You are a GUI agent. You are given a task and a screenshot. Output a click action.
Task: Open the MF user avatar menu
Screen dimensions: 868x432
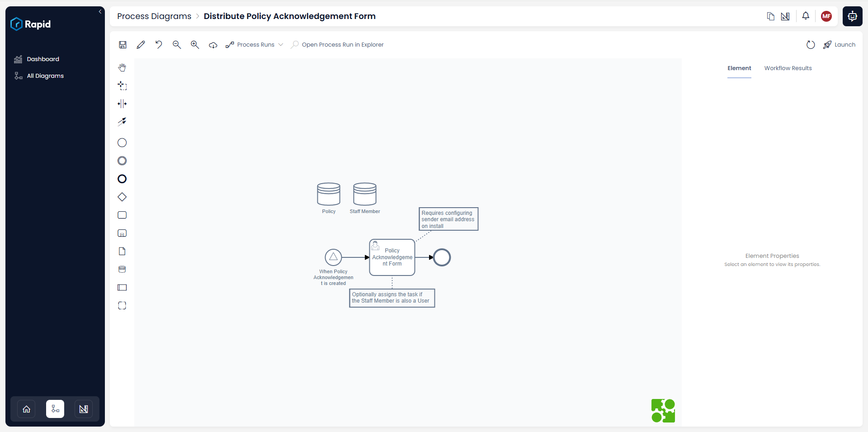point(826,16)
